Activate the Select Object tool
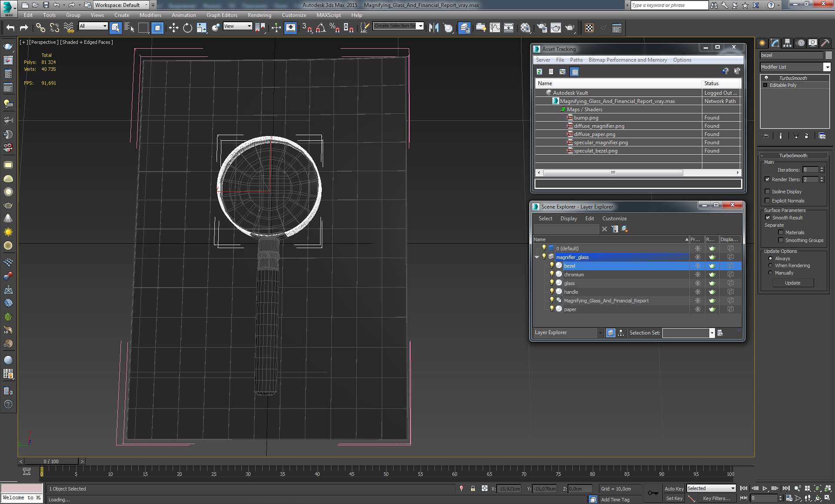 click(x=115, y=28)
